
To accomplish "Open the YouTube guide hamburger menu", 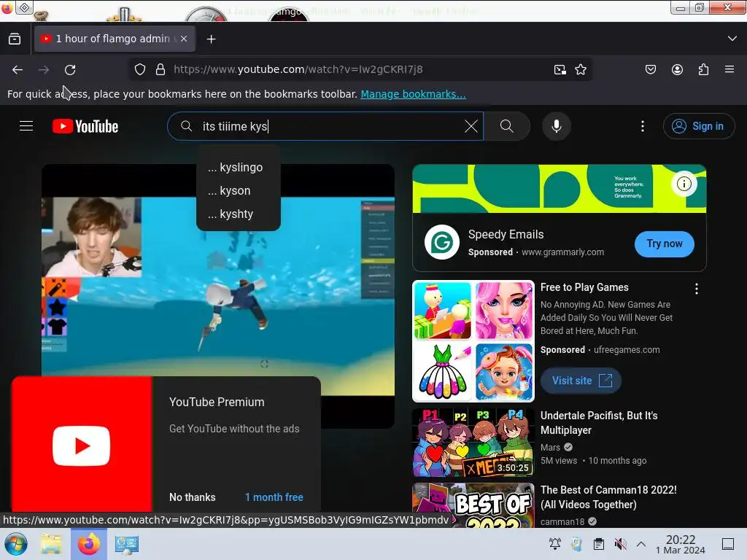I will coord(26,126).
